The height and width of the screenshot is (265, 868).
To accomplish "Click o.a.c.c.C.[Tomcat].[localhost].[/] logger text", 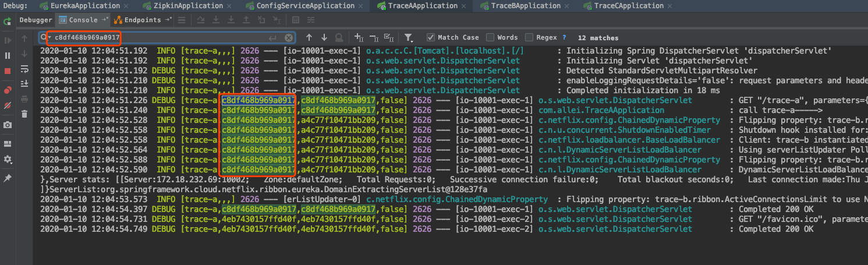I will (445, 51).
